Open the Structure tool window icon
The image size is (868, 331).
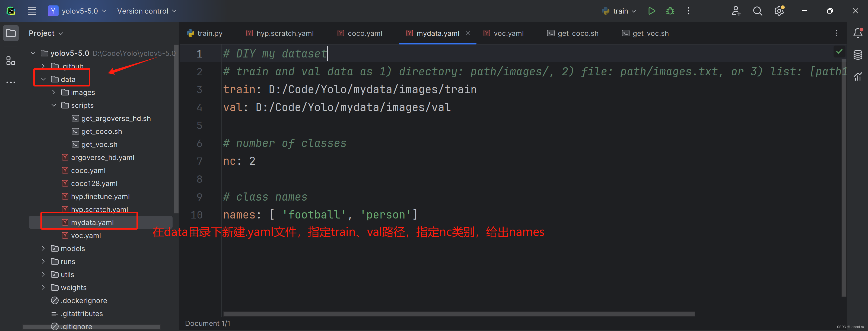(11, 61)
